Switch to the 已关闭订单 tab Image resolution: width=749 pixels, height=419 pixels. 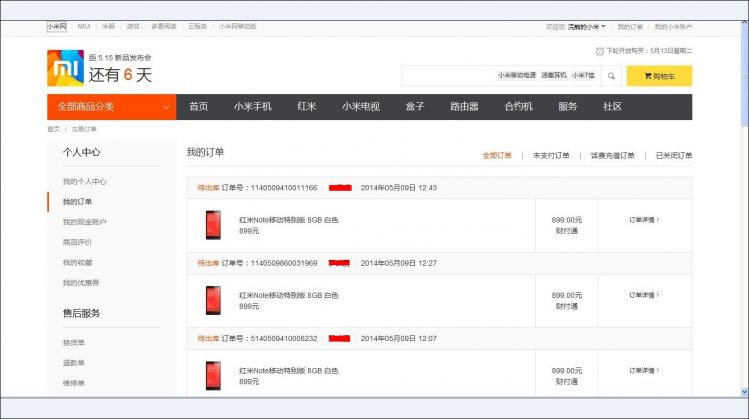click(674, 155)
